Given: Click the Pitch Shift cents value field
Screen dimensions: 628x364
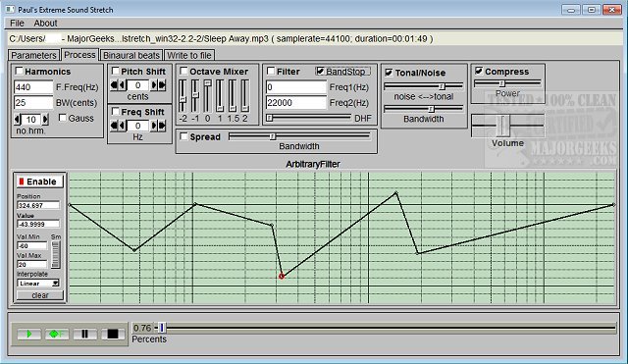Looking at the screenshot, I should coord(137,85).
